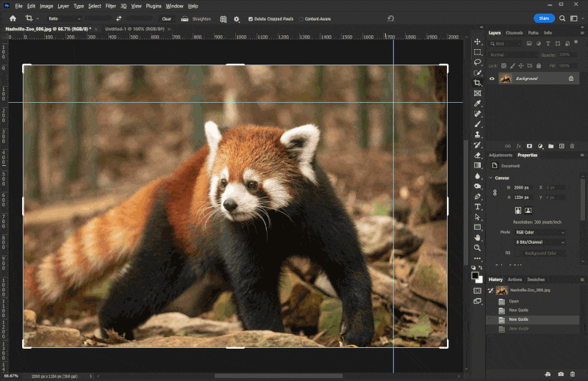Select the Object Selection tool
588x381 pixels.
477,73
